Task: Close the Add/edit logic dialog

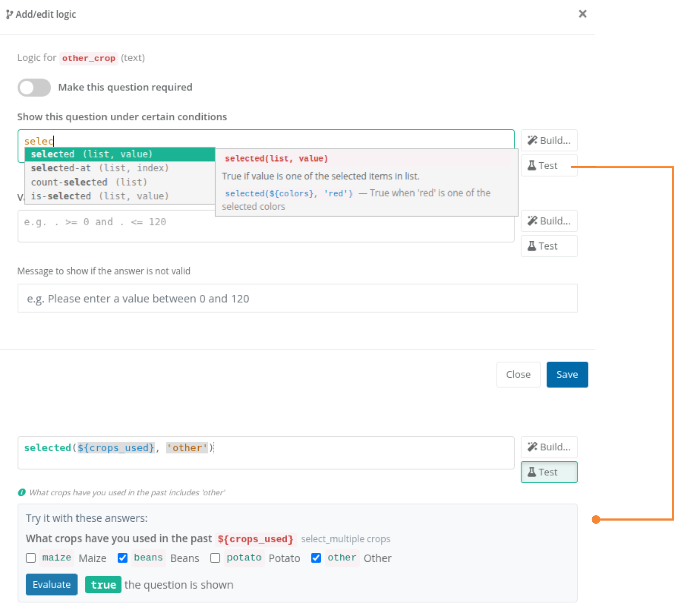Action: click(582, 14)
